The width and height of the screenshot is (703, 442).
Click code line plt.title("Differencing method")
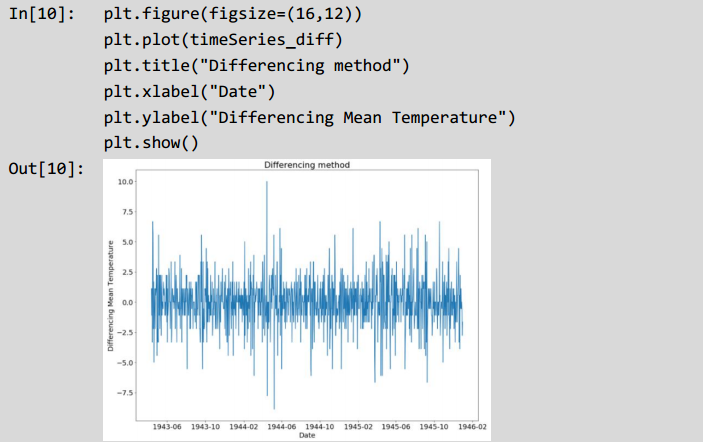tap(256, 66)
